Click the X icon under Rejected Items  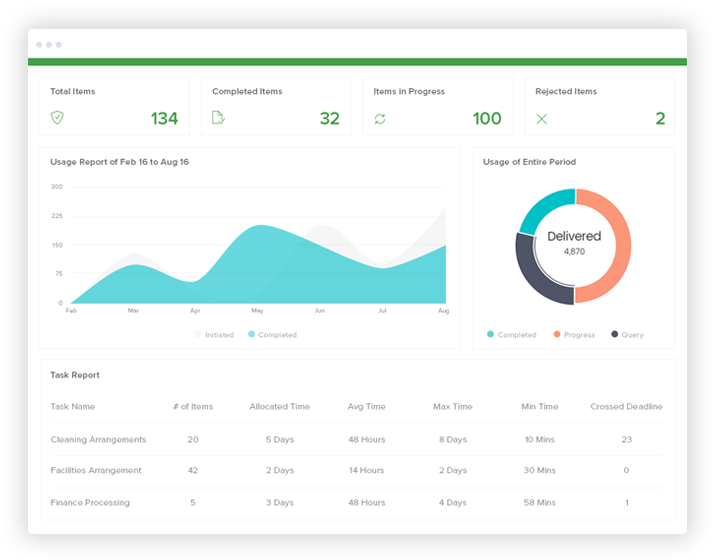(541, 119)
